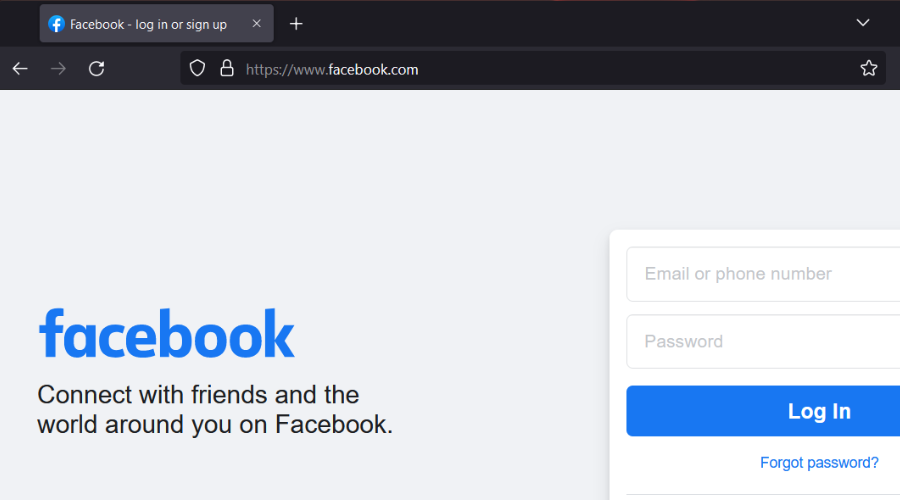The image size is (900, 500).
Task: Open a new browser tab
Action: [x=296, y=24]
